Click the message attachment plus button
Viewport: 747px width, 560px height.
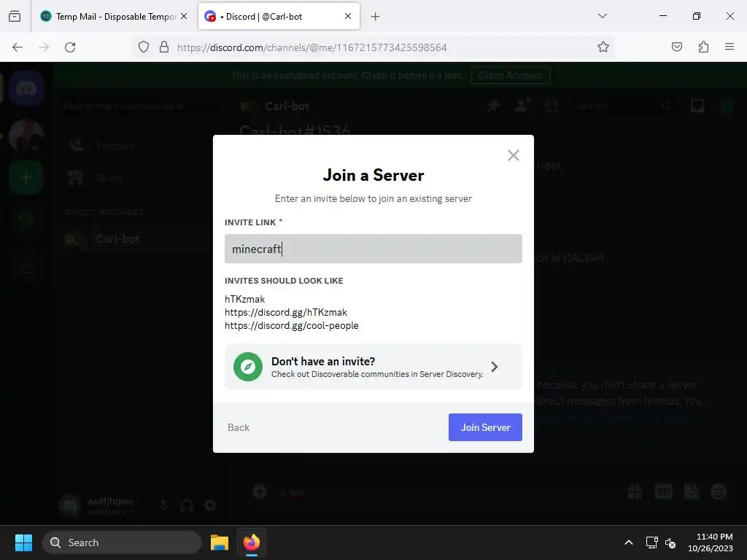tap(260, 491)
